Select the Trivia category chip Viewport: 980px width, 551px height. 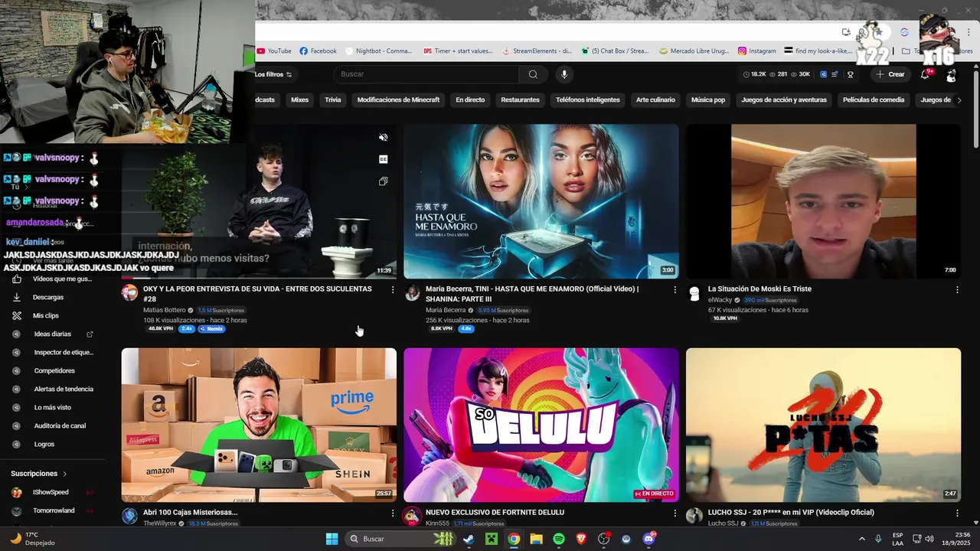click(x=332, y=99)
